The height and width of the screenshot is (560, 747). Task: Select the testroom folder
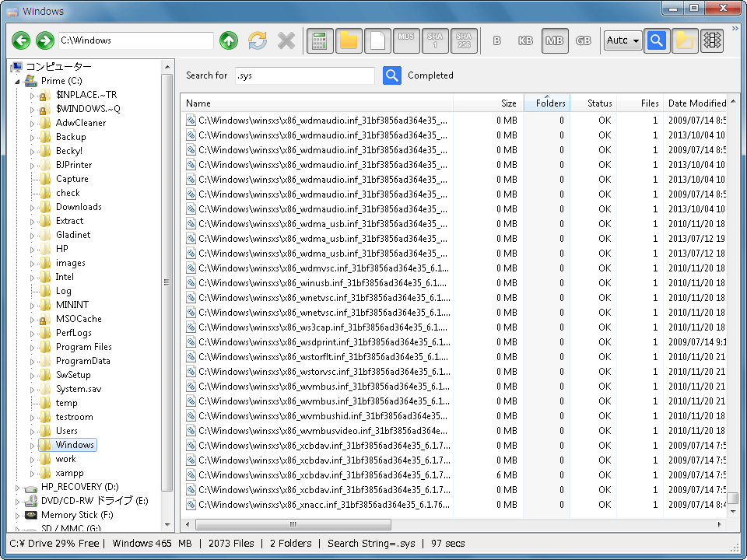tap(75, 417)
